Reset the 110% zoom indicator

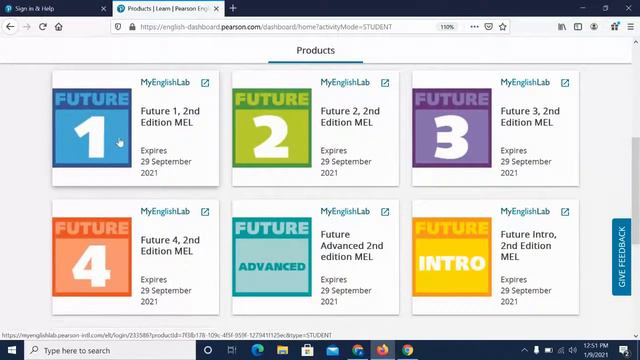click(447, 27)
